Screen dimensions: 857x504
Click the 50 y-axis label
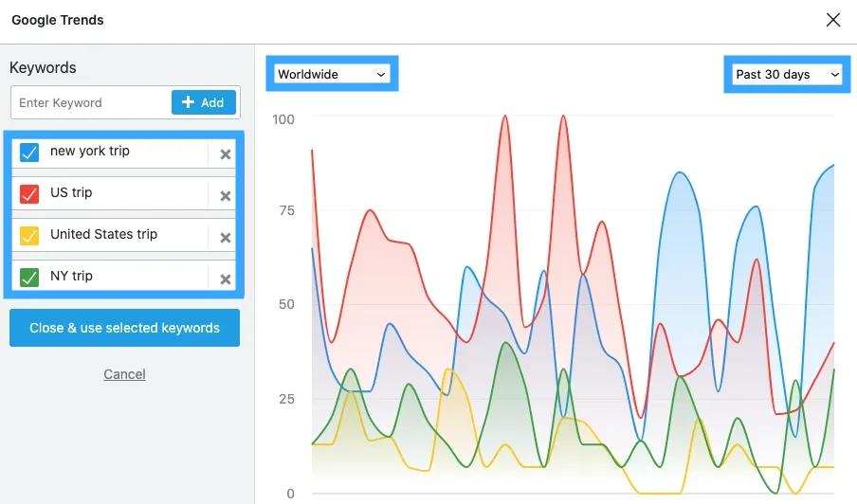click(x=286, y=305)
